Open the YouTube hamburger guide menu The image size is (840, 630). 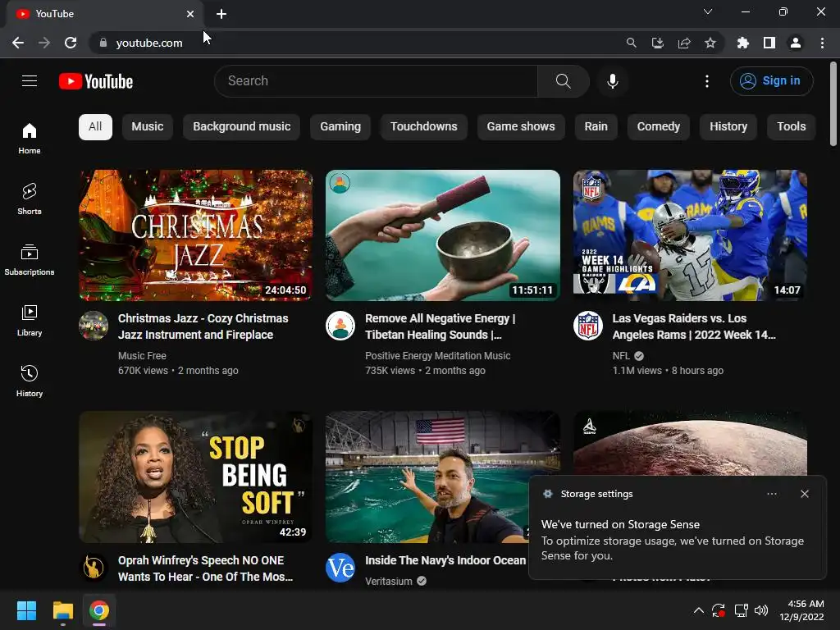pyautogui.click(x=30, y=81)
